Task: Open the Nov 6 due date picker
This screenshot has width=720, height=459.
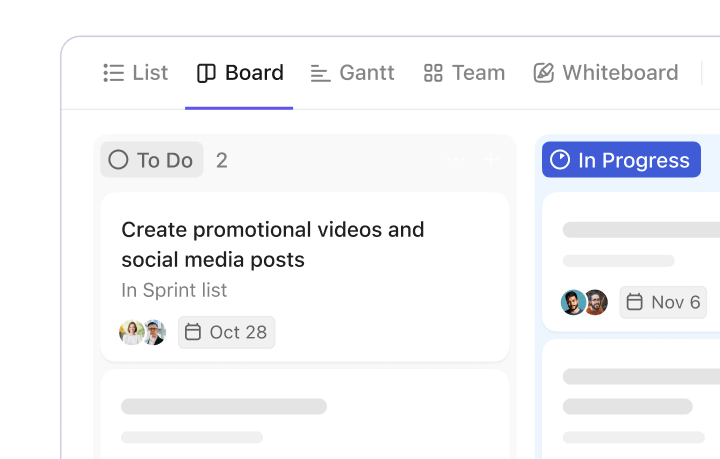Action: pyautogui.click(x=663, y=302)
